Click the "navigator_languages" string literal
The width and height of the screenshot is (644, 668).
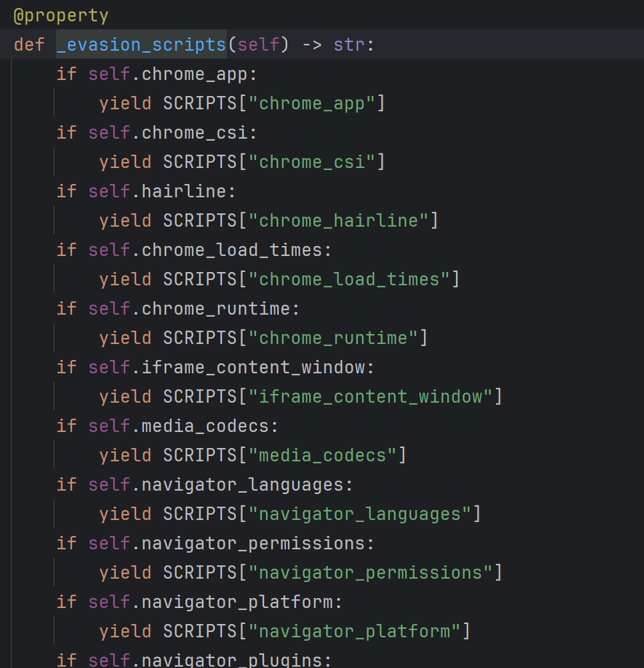pyautogui.click(x=359, y=514)
